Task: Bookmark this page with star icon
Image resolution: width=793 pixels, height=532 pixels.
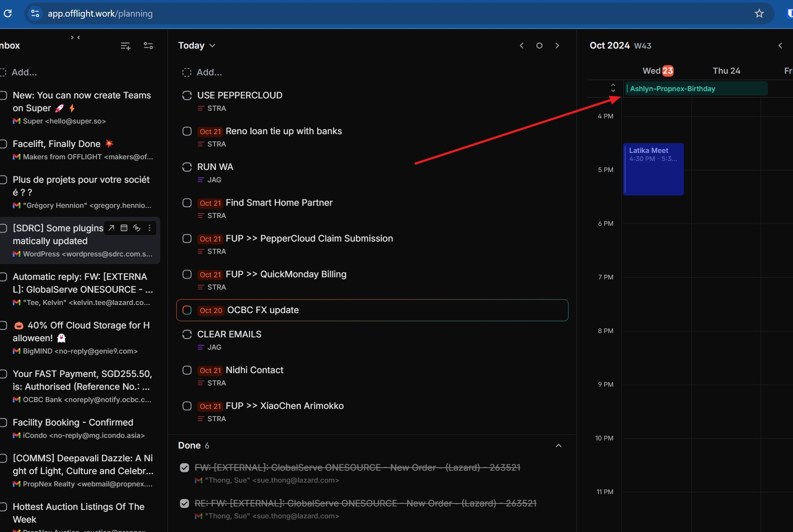Action: click(759, 14)
